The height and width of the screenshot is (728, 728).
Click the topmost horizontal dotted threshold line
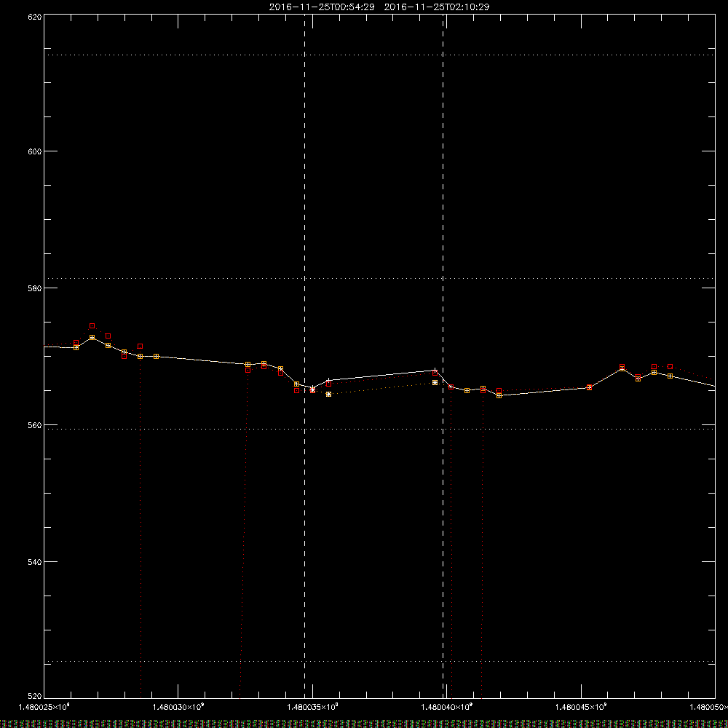[x=379, y=55]
